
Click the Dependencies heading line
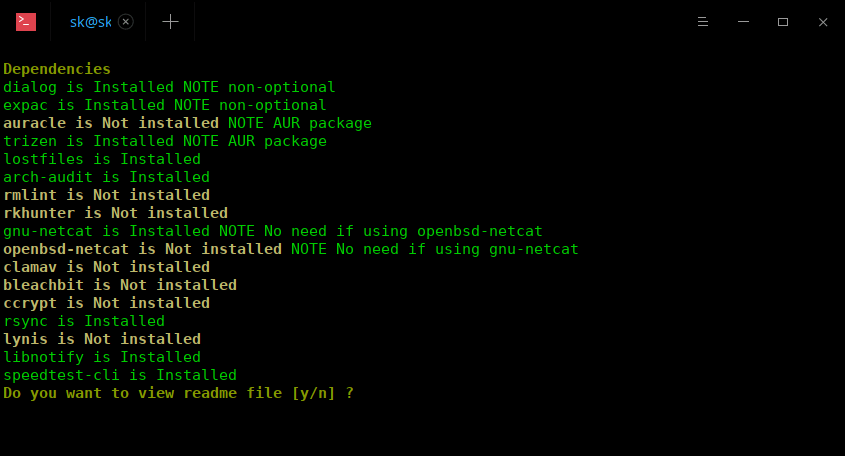57,69
